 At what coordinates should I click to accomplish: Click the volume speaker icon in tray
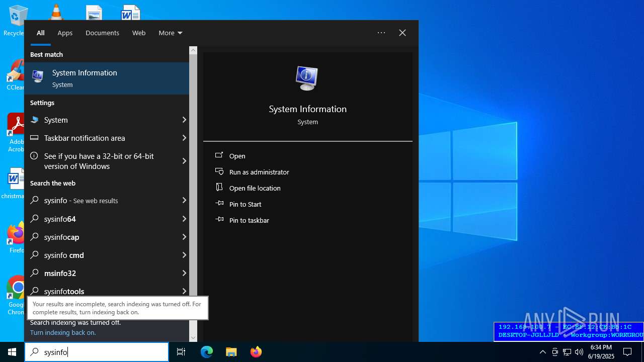pyautogui.click(x=579, y=352)
